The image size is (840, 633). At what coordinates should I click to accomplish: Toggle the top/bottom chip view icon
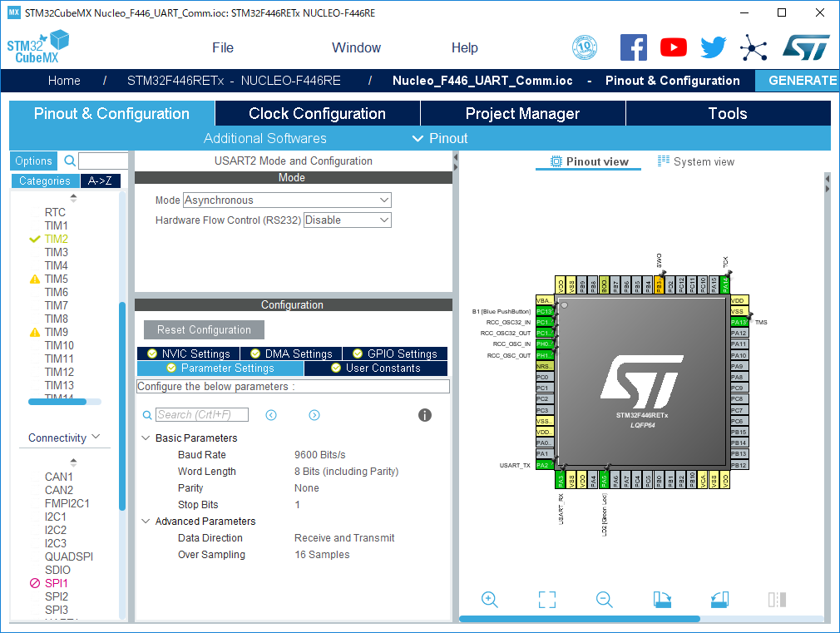click(777, 599)
